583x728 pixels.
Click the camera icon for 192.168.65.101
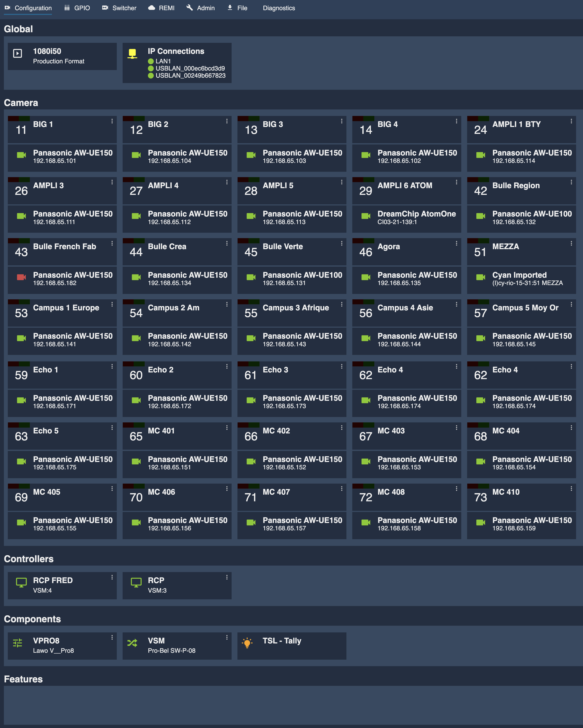pyautogui.click(x=21, y=155)
